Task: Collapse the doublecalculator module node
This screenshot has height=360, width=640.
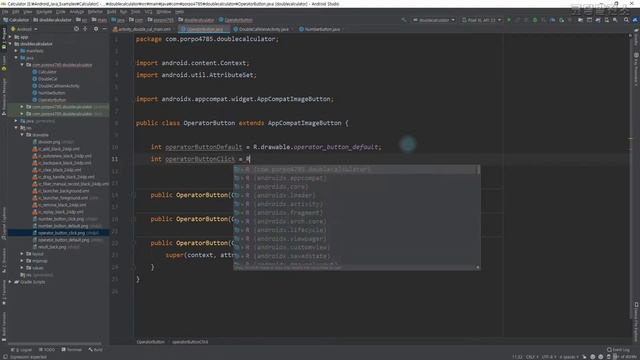Action: (x=10, y=44)
